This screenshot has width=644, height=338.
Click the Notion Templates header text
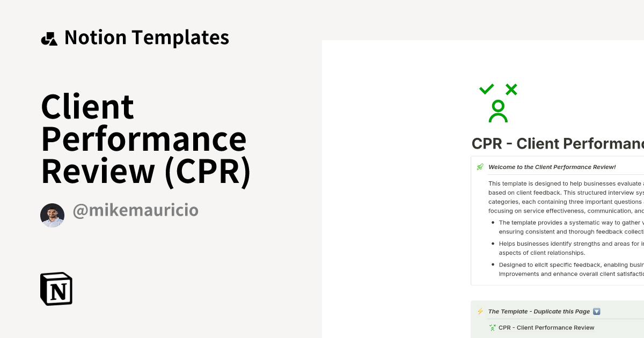[x=147, y=36]
